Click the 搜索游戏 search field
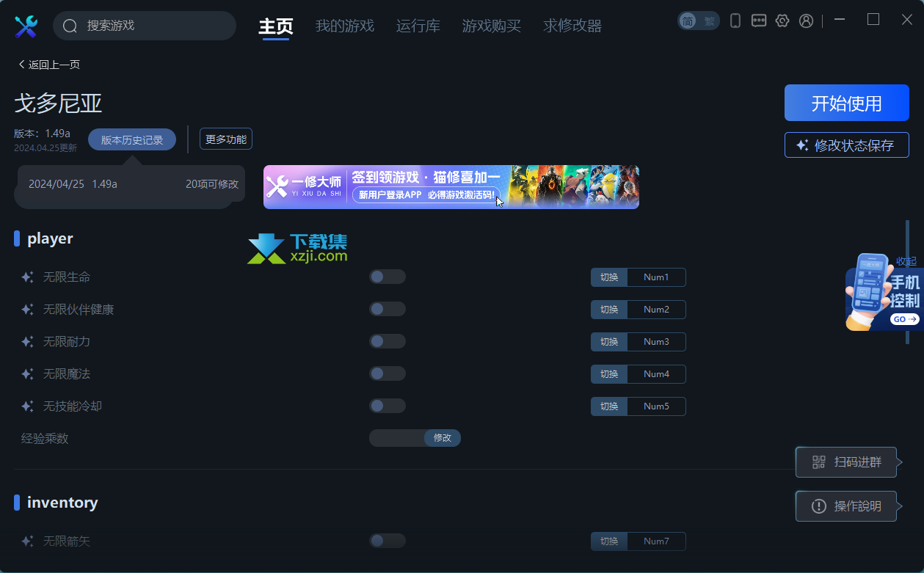924x573 pixels. (145, 26)
